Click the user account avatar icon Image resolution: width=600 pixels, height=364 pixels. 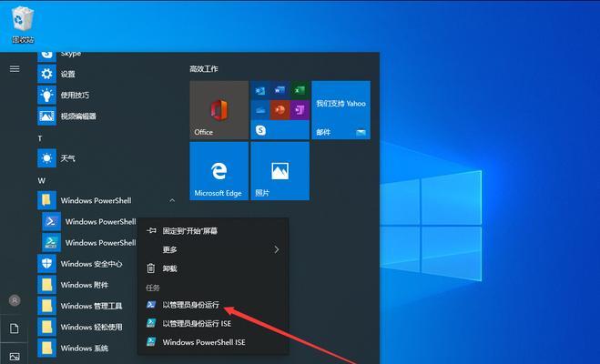coord(15,300)
